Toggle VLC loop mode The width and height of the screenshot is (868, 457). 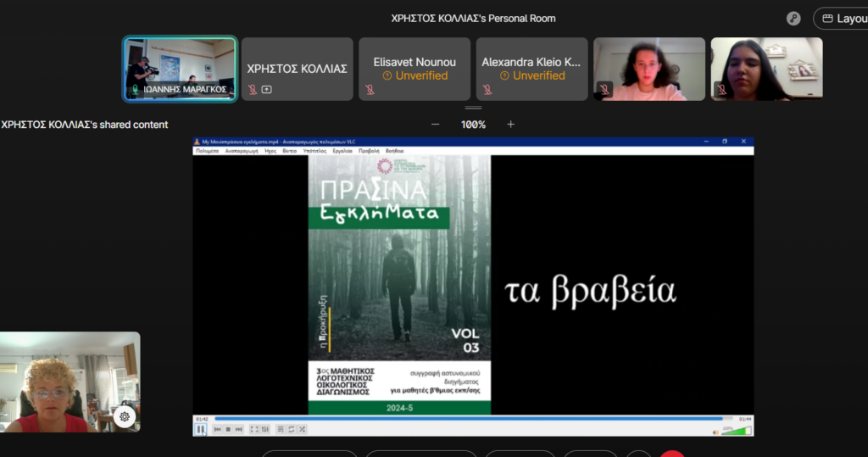(292, 430)
